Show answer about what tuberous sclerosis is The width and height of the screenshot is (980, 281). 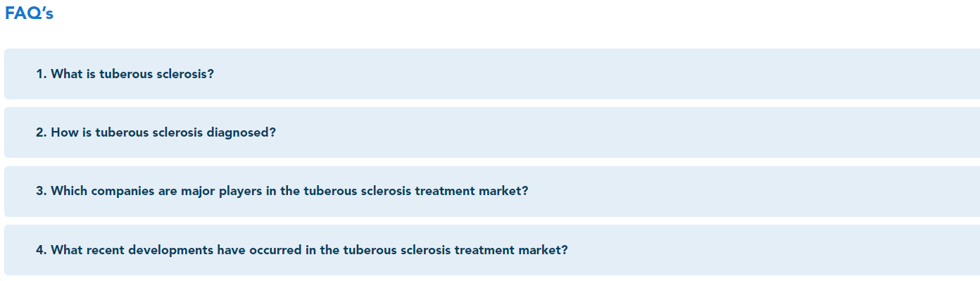coord(492,74)
